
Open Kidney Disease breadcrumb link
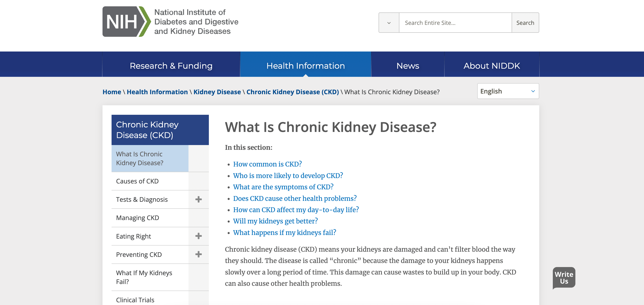pyautogui.click(x=217, y=92)
